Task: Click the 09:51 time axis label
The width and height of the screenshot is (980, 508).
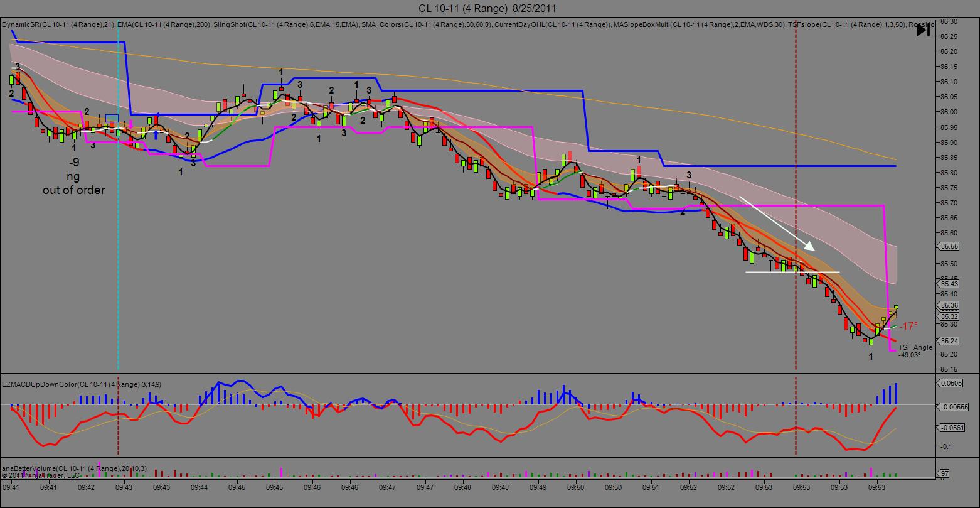Action: pyautogui.click(x=651, y=487)
